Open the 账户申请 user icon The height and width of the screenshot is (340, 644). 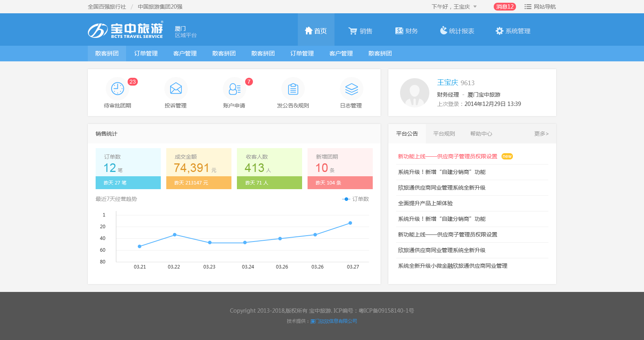[x=235, y=89]
